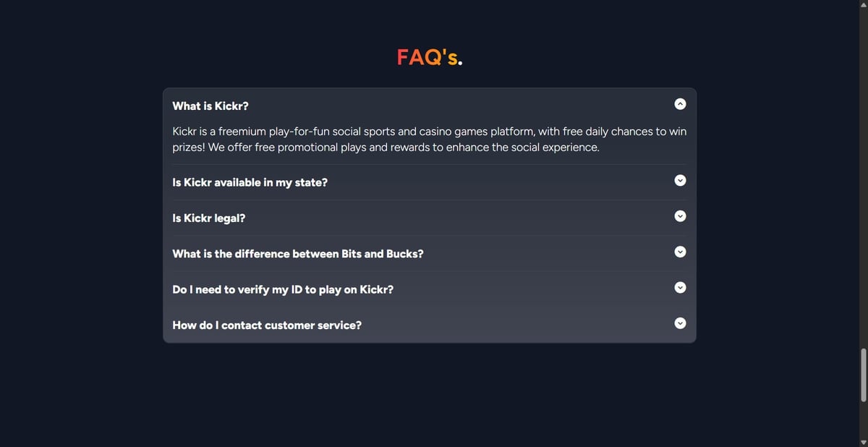Click the scrollbar down arrow
Screen dimensions: 868x447
coord(863,443)
